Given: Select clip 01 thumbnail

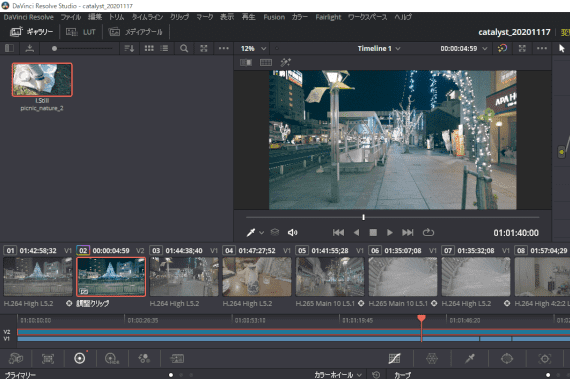Looking at the screenshot, I should (38, 277).
